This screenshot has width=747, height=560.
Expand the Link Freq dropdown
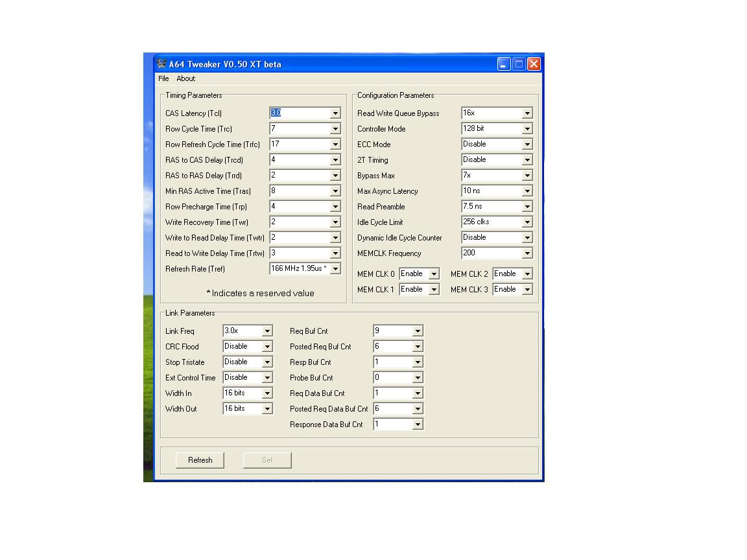pyautogui.click(x=267, y=331)
